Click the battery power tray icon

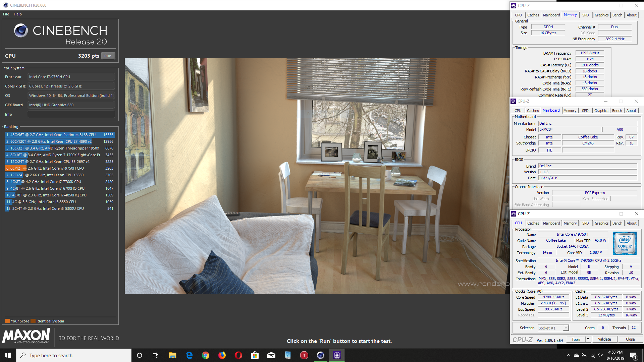tap(585, 355)
